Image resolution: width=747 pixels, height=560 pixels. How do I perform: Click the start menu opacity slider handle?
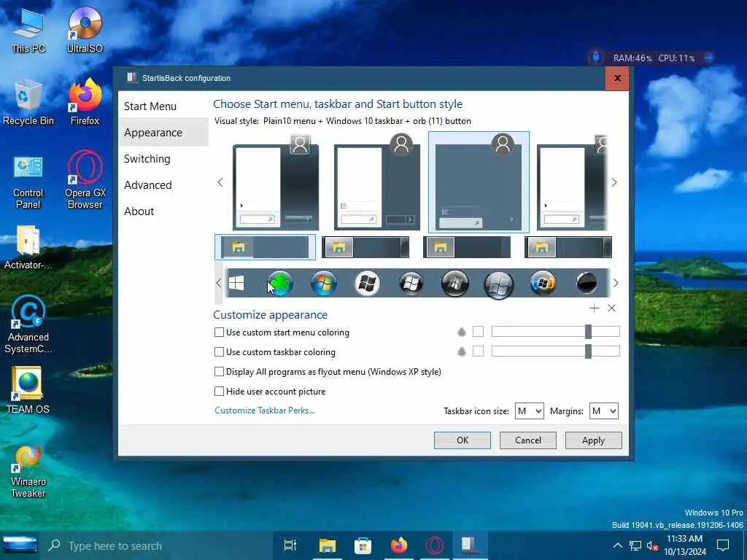(589, 332)
